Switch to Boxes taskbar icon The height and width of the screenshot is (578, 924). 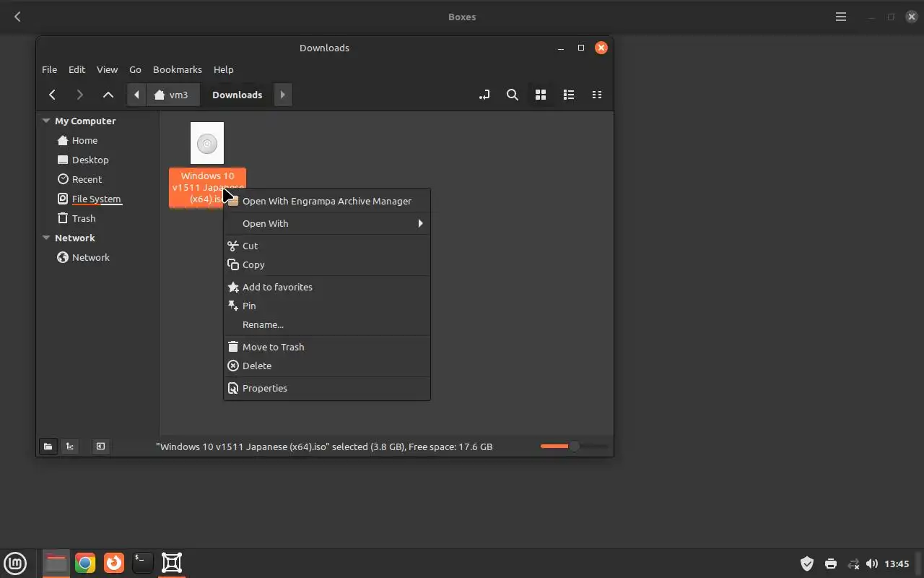point(172,563)
